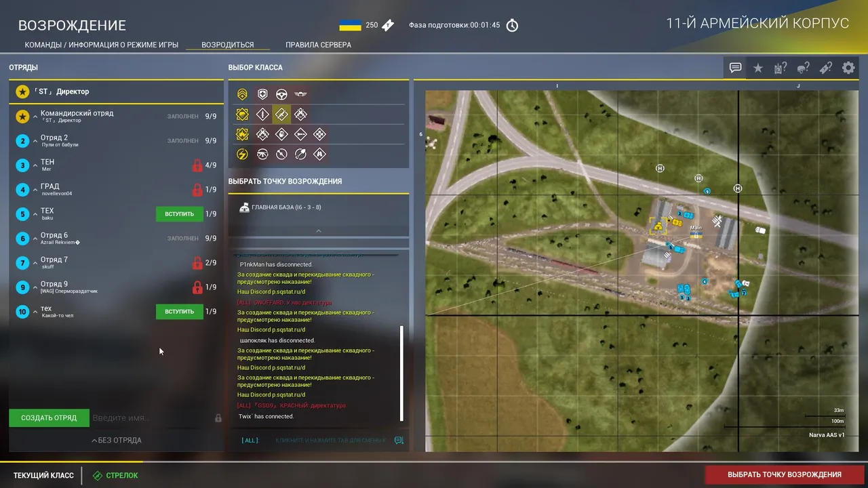868x488 pixels.
Task: Open the settings gear icon
Action: coord(848,68)
